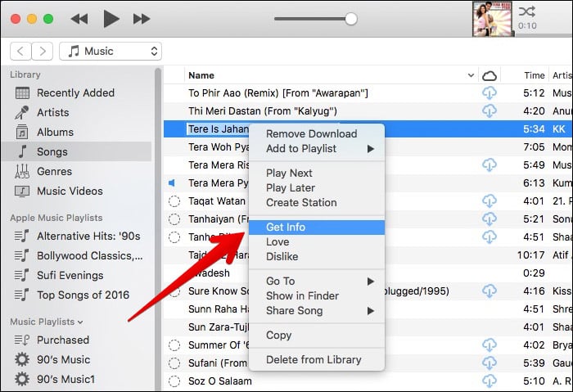This screenshot has height=392, width=573.
Task: Open the now-playing album artwork thumbnail
Action: [x=492, y=19]
